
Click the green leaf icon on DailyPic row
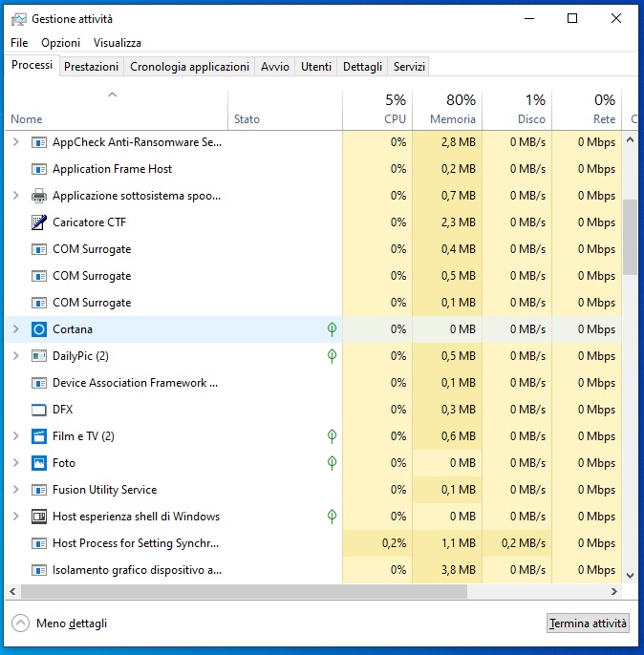332,356
